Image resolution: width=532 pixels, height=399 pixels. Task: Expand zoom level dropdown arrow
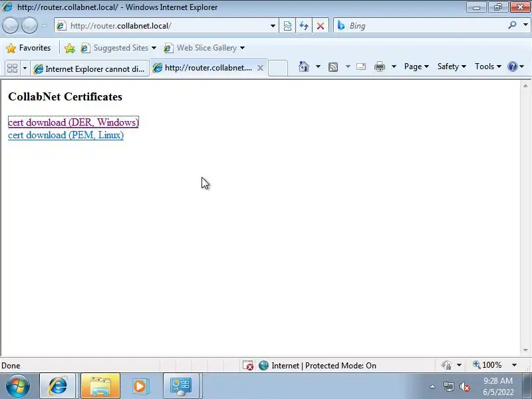[x=514, y=365]
